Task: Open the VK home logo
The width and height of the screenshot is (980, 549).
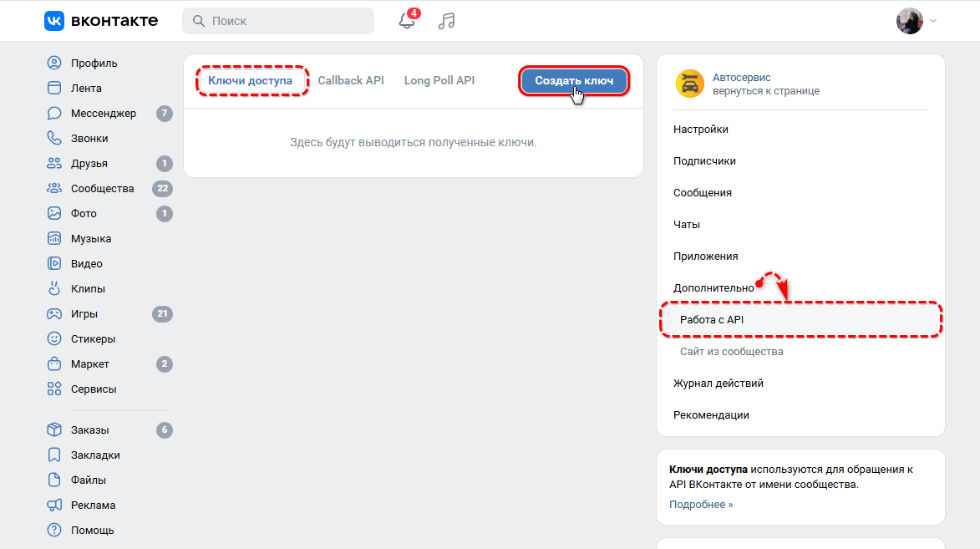Action: 53,21
